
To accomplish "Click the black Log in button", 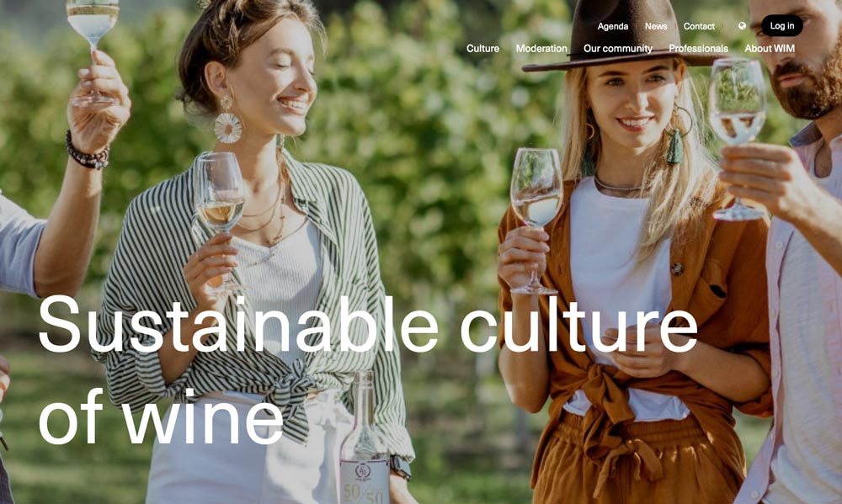I will click(782, 26).
